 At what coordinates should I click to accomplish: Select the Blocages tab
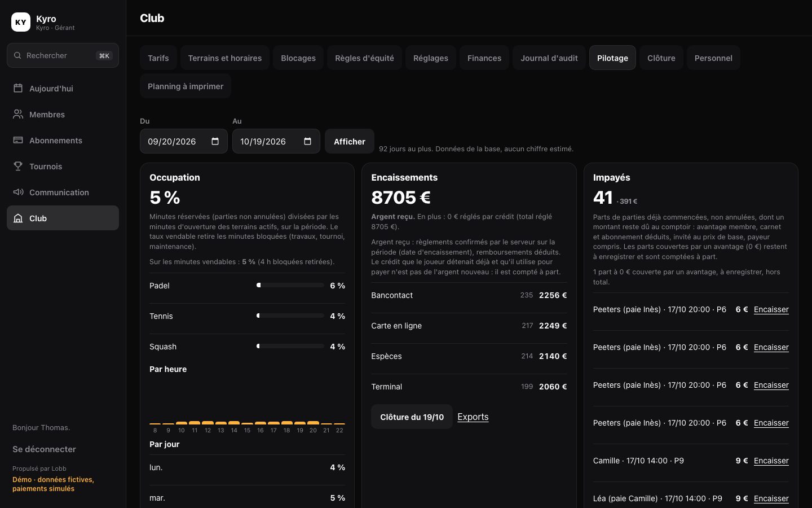(x=298, y=58)
